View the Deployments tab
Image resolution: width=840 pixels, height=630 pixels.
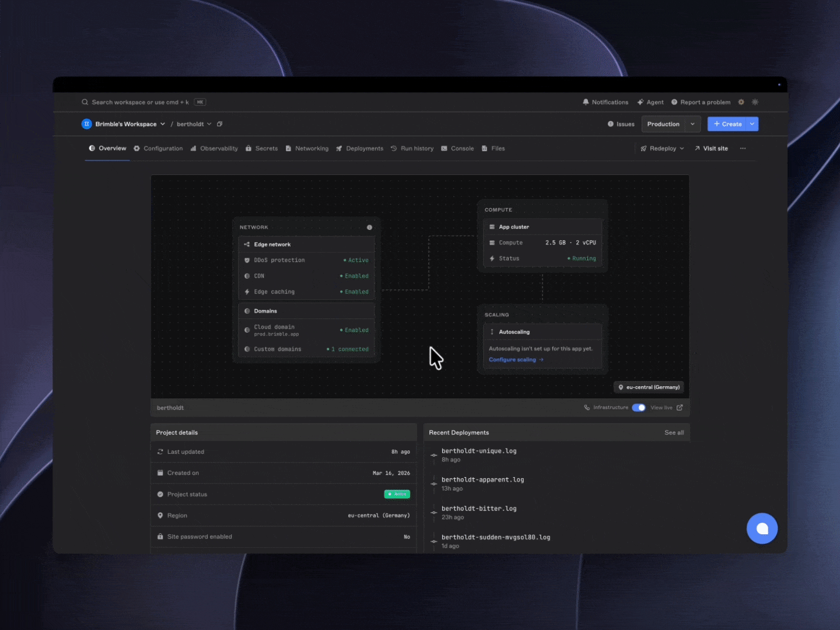point(359,149)
